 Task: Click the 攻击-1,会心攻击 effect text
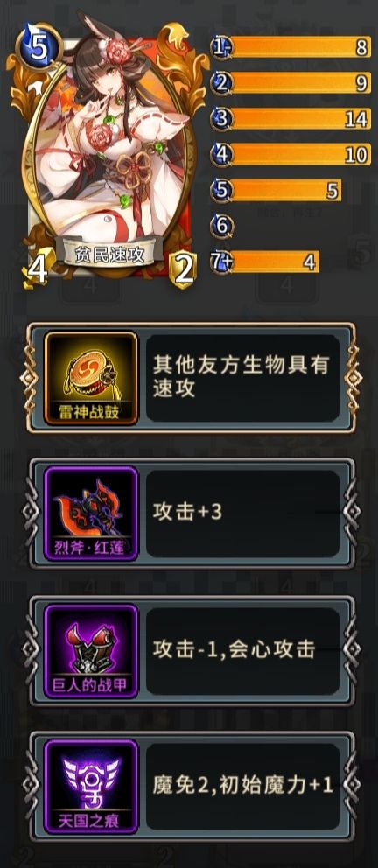(234, 649)
